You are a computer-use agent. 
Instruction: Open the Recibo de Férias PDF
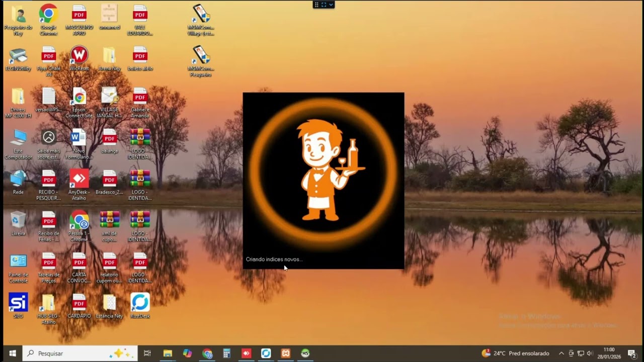[x=49, y=227]
